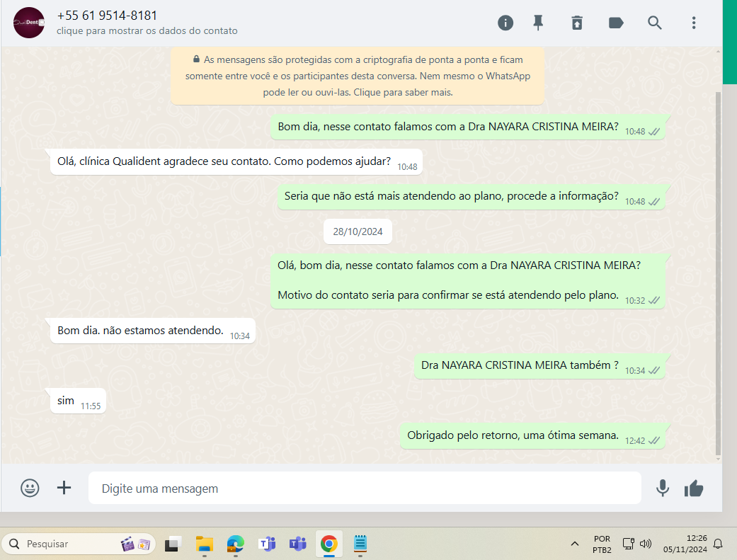Pin this conversation with the pin icon
Screen dimensions: 737x560
coord(538,23)
